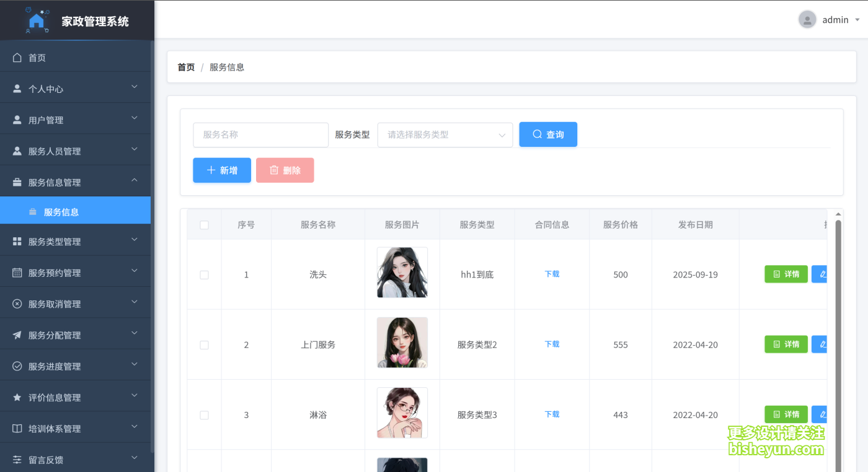Click the 服务名称 search input field

260,134
